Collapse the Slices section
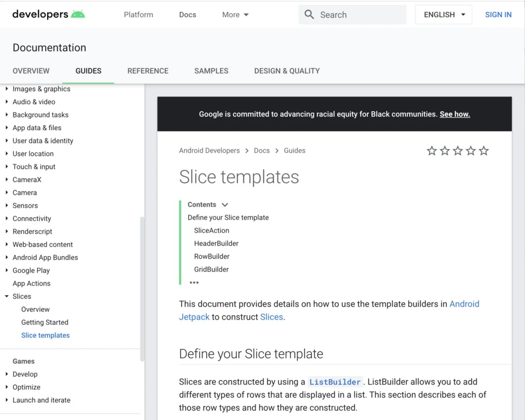 point(7,297)
